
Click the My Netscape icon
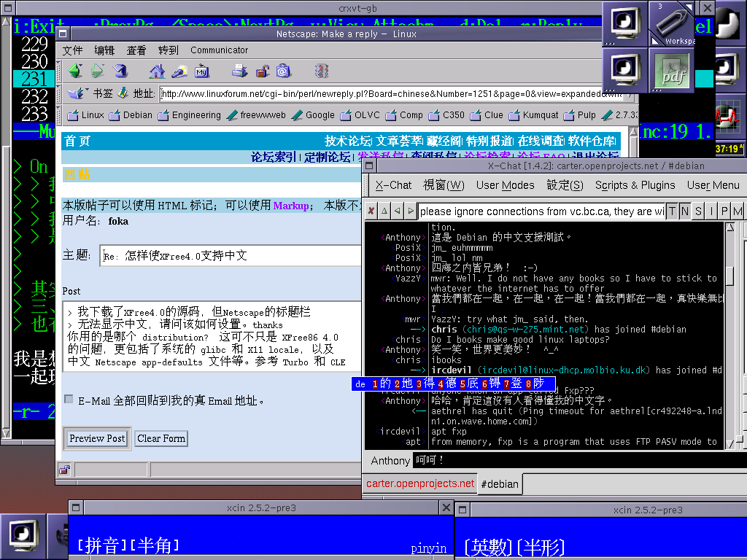(201, 71)
